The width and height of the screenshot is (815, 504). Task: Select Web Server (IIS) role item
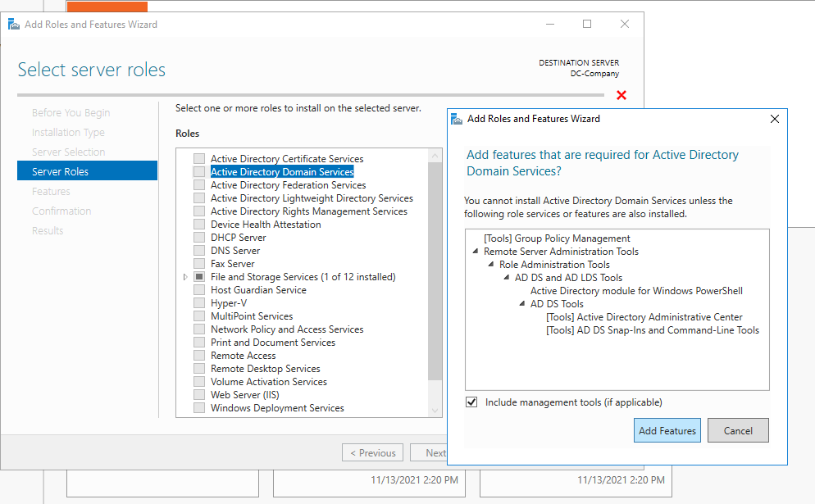244,395
